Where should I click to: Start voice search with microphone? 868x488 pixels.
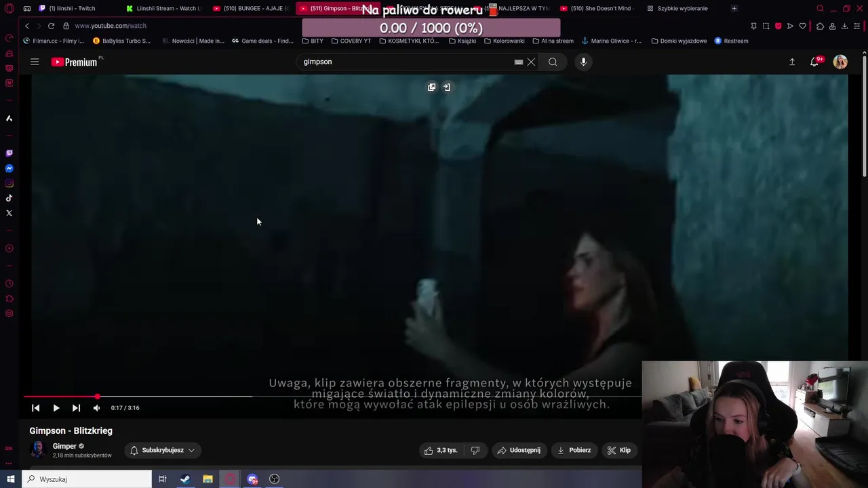[583, 62]
